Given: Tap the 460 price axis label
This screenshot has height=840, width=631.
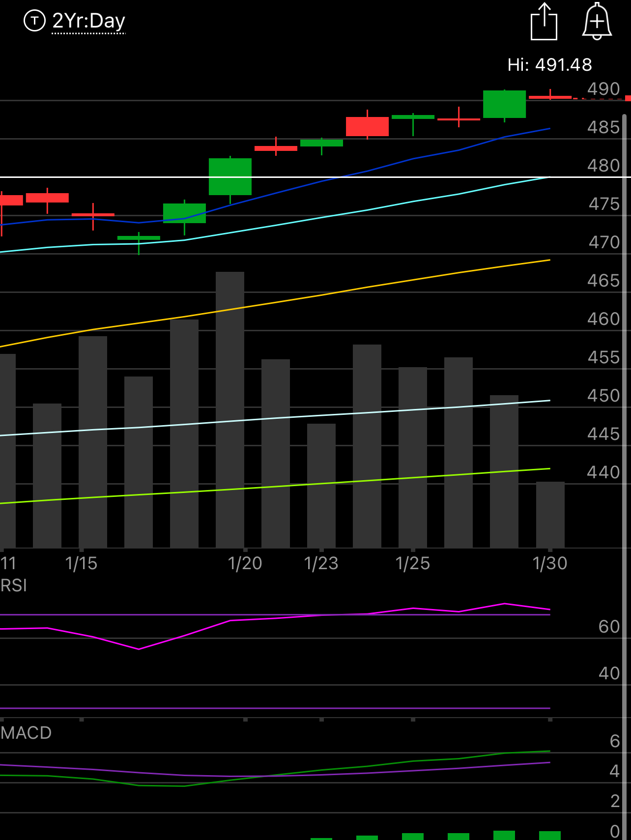Looking at the screenshot, I should click(x=603, y=319).
